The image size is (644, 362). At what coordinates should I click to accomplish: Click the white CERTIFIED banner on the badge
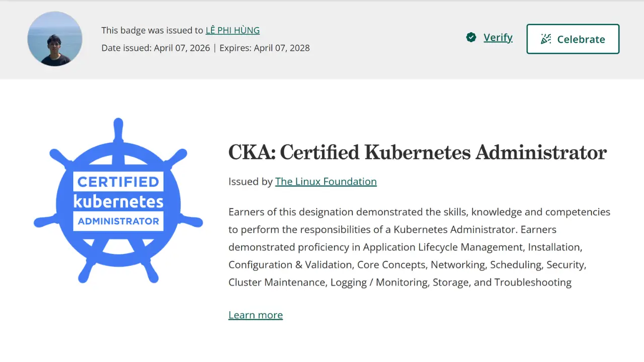tap(118, 182)
